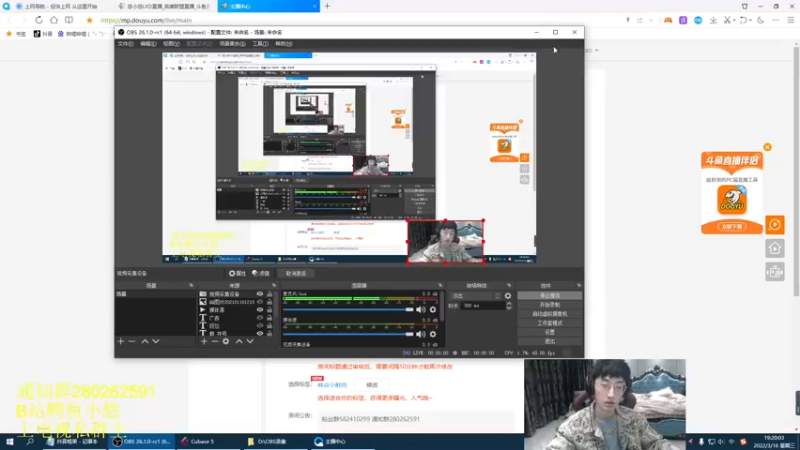
Task: Open the 场景集合 menu in OBS
Action: tap(232, 44)
